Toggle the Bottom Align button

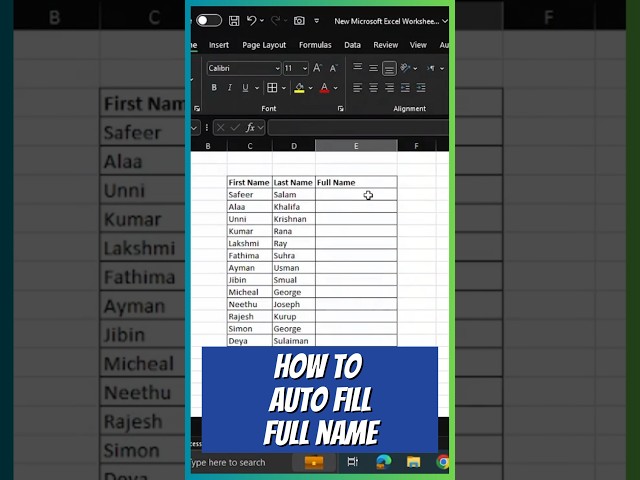[x=389, y=69]
